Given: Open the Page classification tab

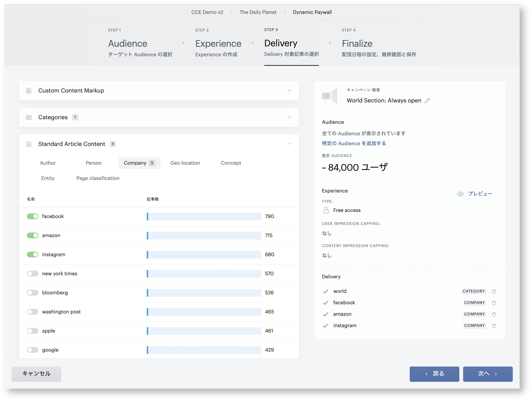Looking at the screenshot, I should pos(98,178).
